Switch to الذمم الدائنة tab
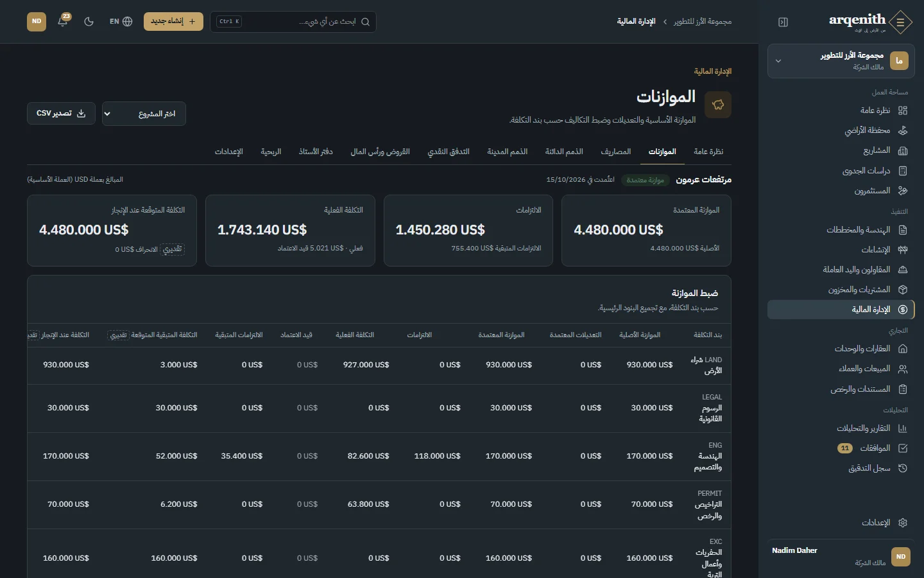This screenshot has width=924, height=578. click(564, 152)
